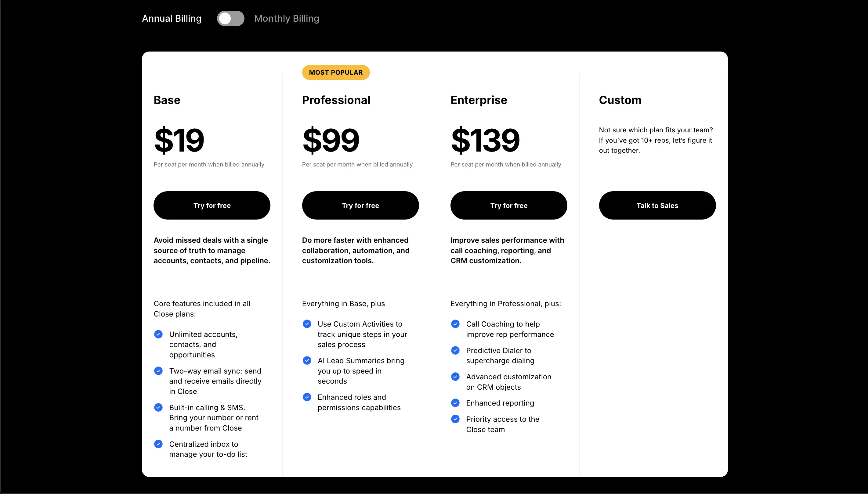Try for free on the Enterprise plan
This screenshot has width=868, height=494.
coord(508,205)
